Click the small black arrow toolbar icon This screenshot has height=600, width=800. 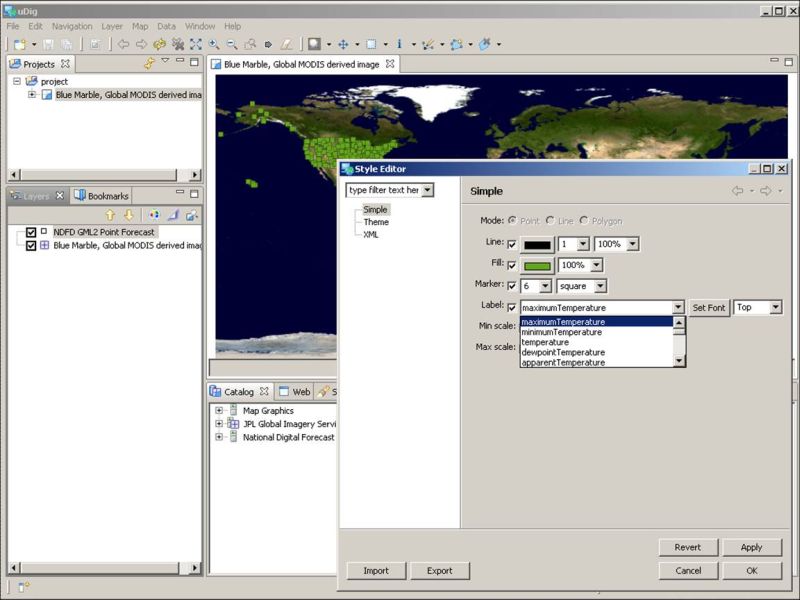268,44
